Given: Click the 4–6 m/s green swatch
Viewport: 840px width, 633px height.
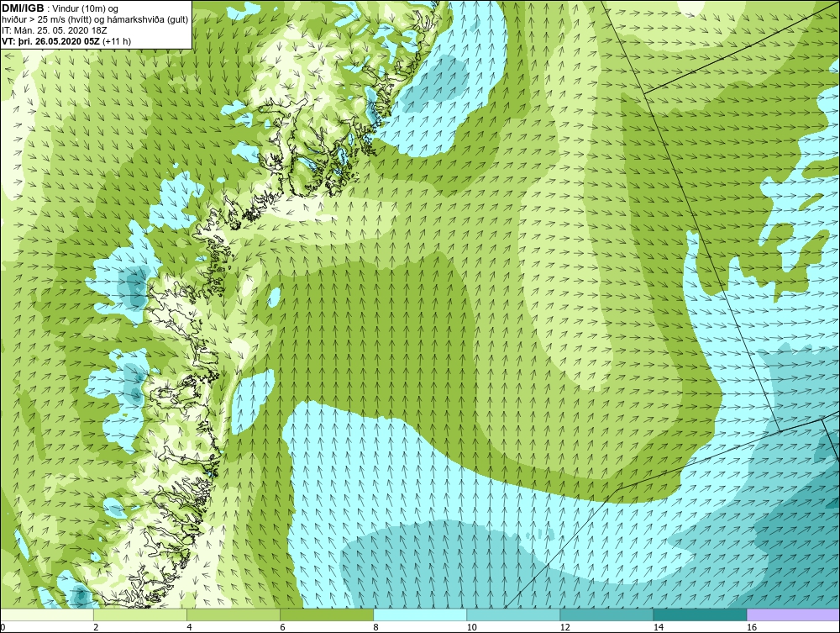Looking at the screenshot, I should 234,615.
